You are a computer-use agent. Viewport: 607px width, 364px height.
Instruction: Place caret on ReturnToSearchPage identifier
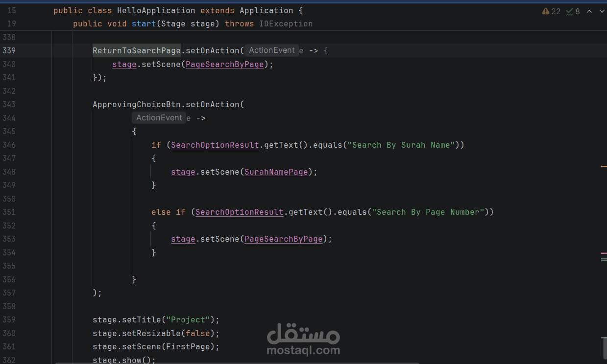point(137,50)
